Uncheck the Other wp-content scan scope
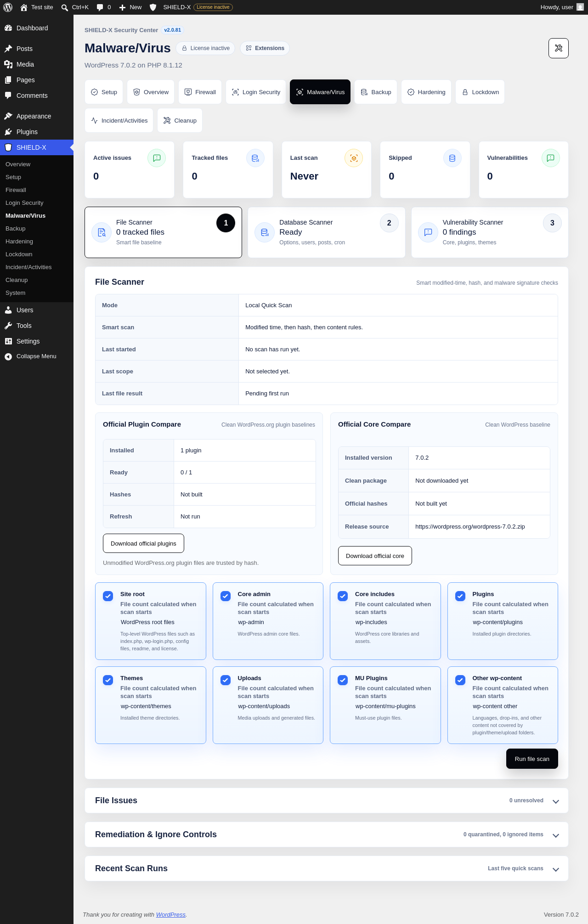Viewport: 588px width, 924px height. (x=460, y=680)
